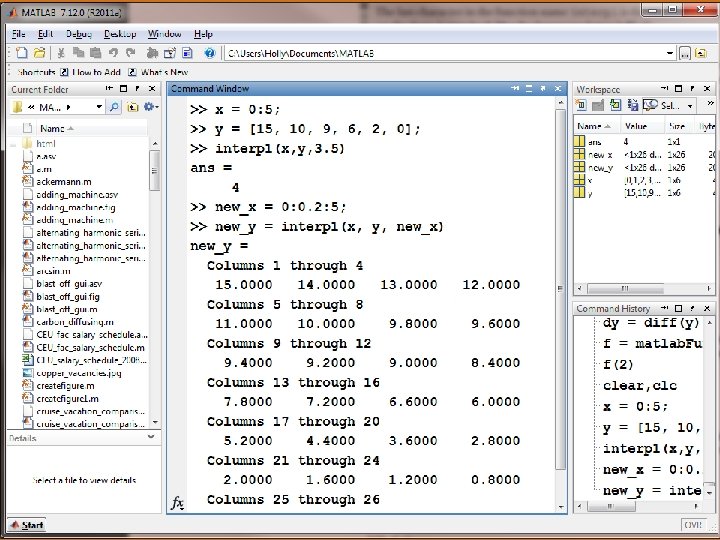
Task: Click the fx function browser icon
Action: [177, 503]
